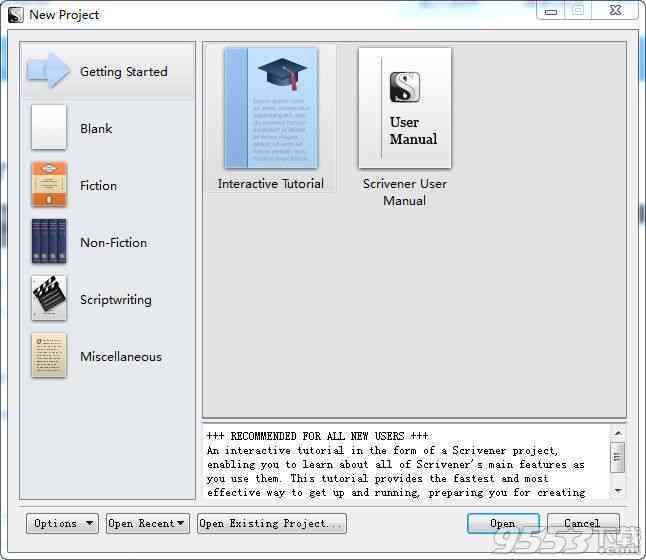Pick the Non-Fiction dark books icon
The height and width of the screenshot is (560, 646).
49,241
